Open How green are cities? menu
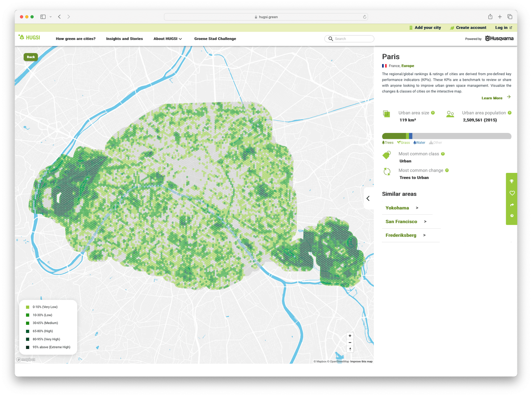532x396 pixels. pos(76,39)
